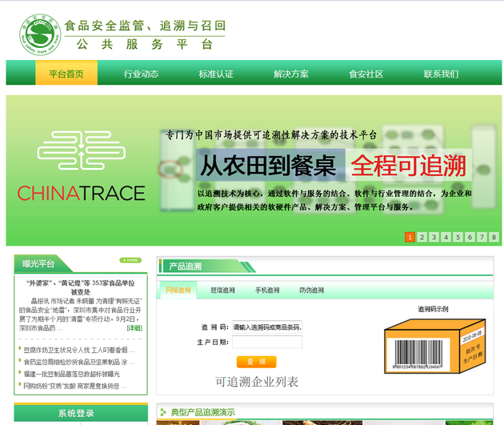Click the [详细] details link
This screenshot has width=504, height=425.
click(x=134, y=328)
